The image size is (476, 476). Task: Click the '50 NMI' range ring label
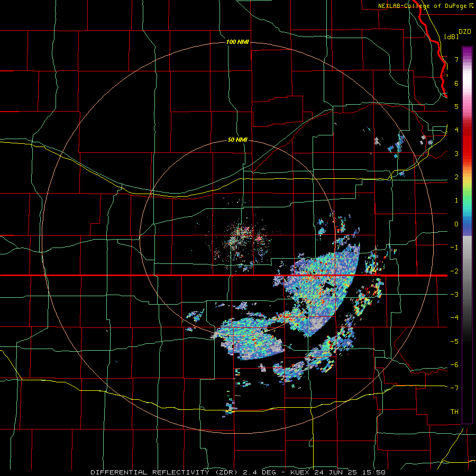coord(237,140)
